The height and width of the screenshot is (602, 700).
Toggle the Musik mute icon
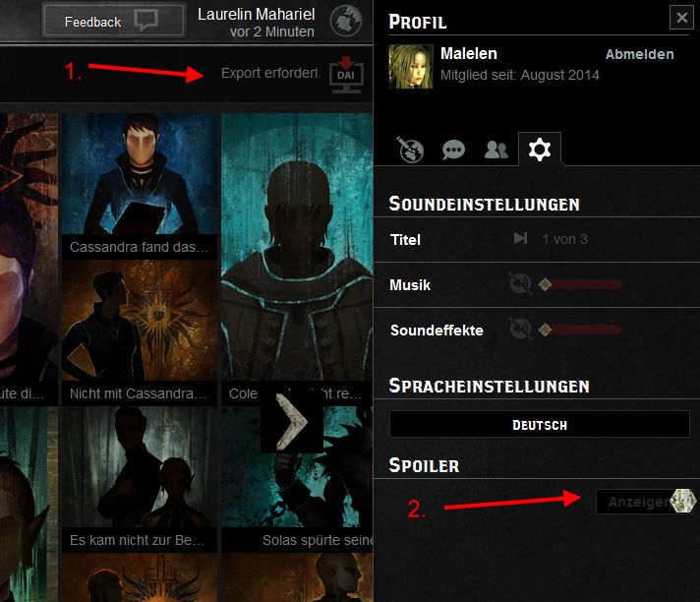(x=518, y=285)
